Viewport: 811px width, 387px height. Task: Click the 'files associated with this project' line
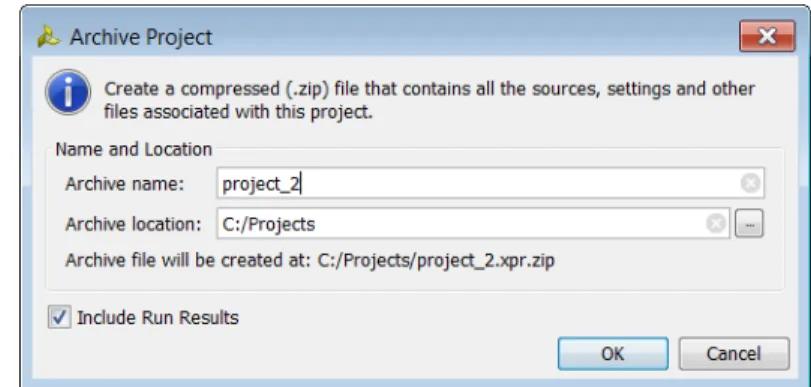[x=238, y=112]
